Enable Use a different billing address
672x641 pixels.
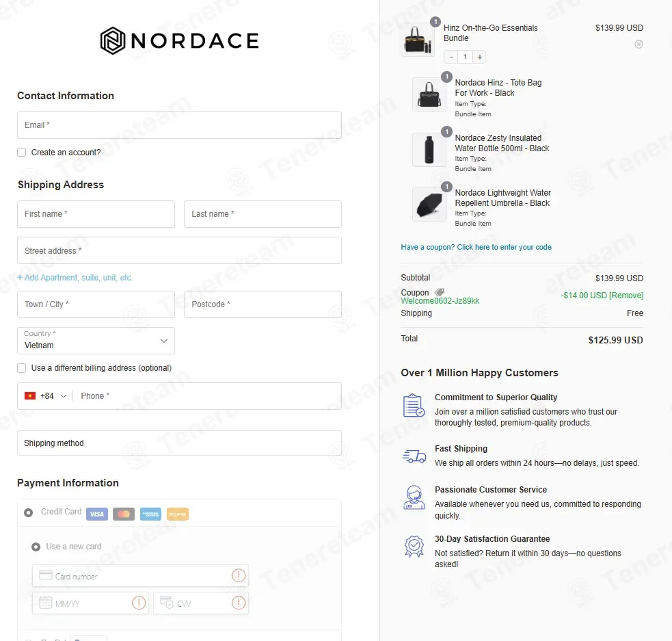(21, 368)
